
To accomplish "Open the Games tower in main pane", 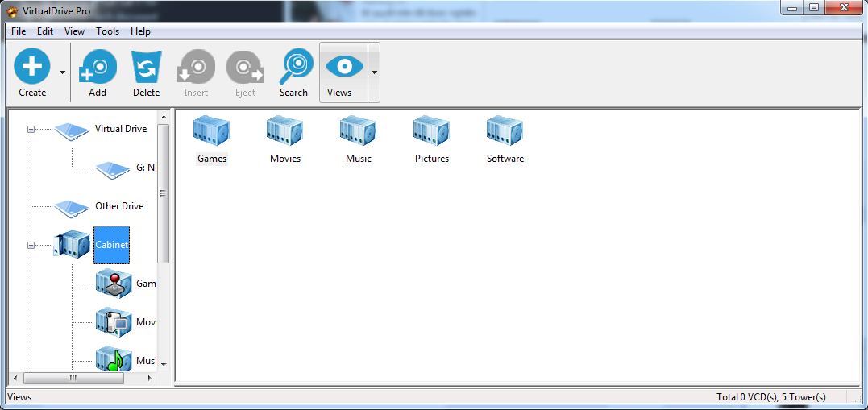I will [212, 131].
